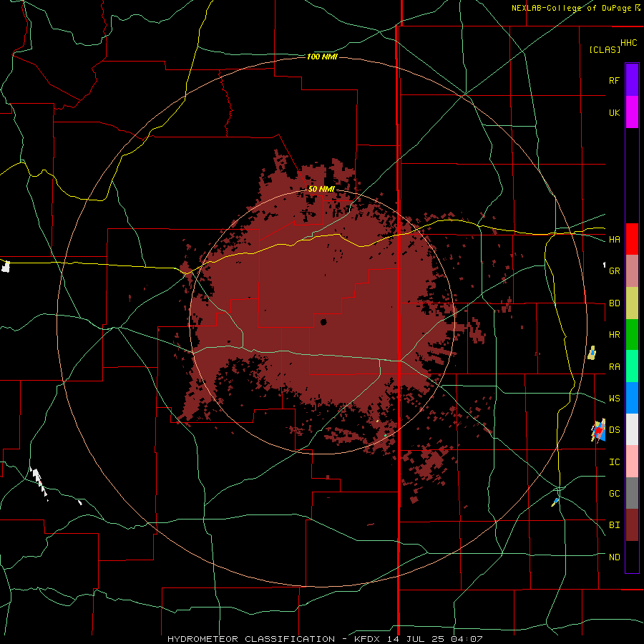644x644 pixels.
Task: Click the black radar site dot at center
Action: pyautogui.click(x=323, y=322)
